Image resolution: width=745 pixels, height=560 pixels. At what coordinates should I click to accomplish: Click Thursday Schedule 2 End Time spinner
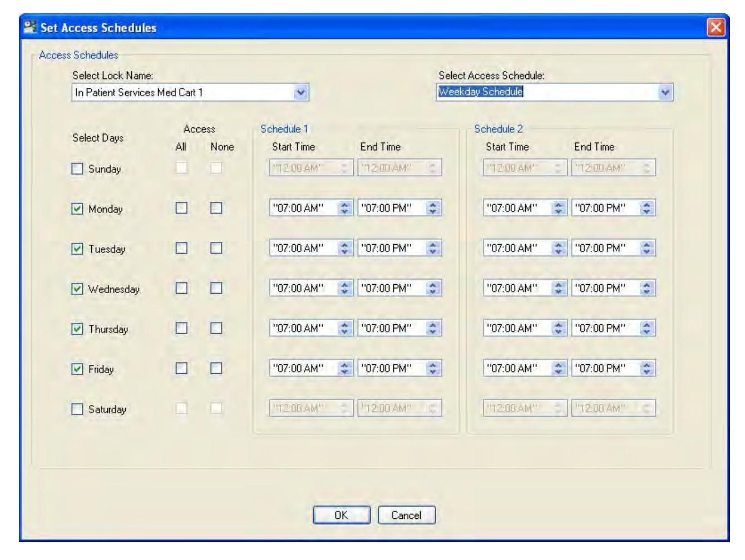(647, 328)
